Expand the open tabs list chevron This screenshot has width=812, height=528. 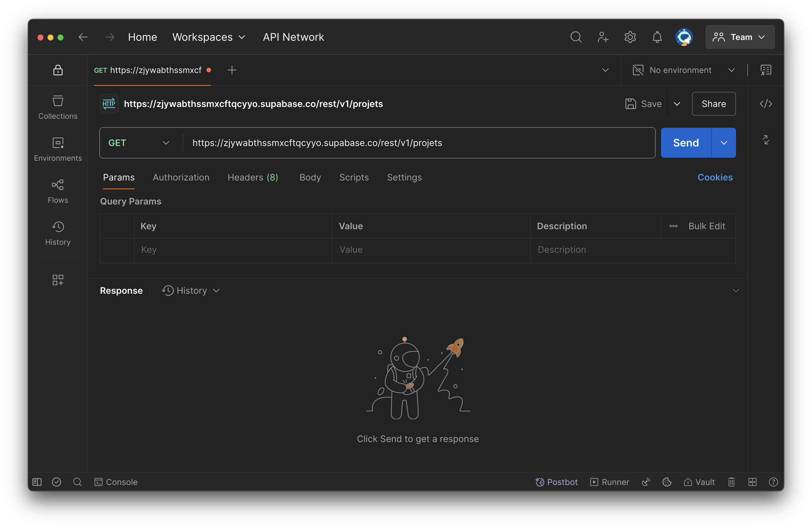click(x=605, y=70)
